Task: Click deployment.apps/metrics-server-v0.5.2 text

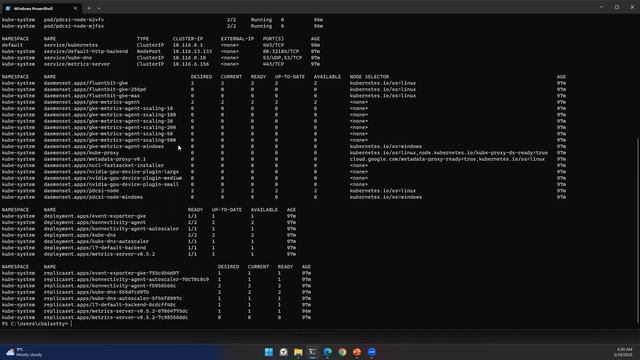Action: pyautogui.click(x=100, y=254)
